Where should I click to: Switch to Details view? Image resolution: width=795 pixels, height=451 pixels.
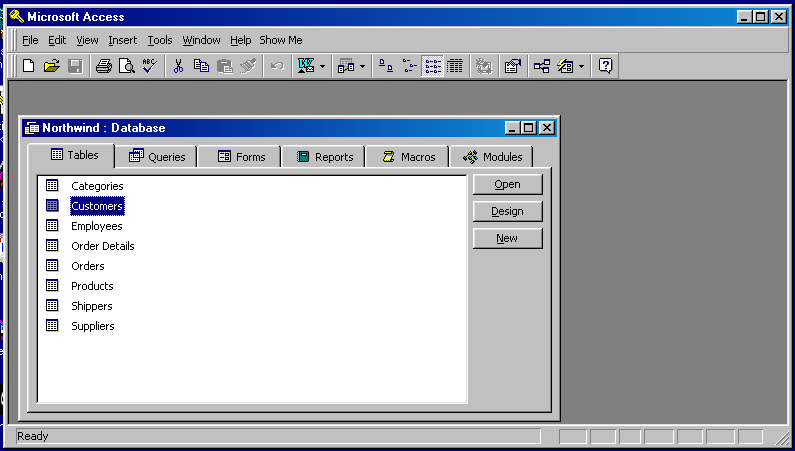pos(455,66)
